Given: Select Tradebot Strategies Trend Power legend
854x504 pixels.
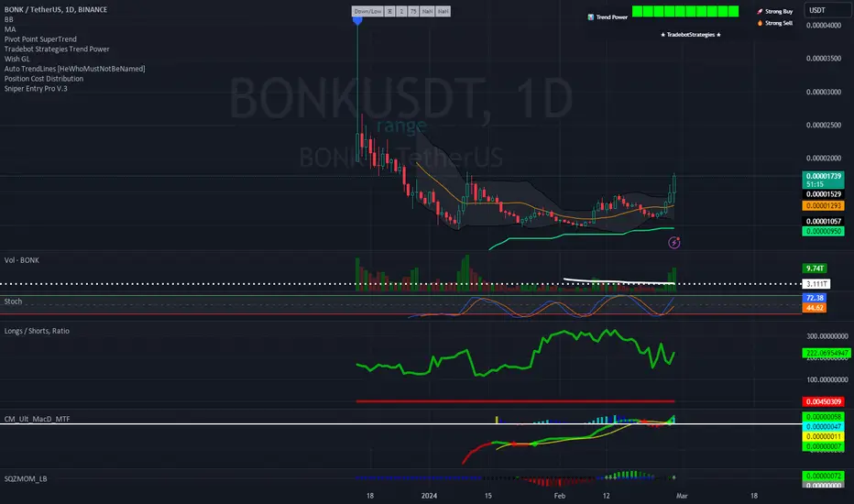Looking at the screenshot, I should (x=57, y=49).
